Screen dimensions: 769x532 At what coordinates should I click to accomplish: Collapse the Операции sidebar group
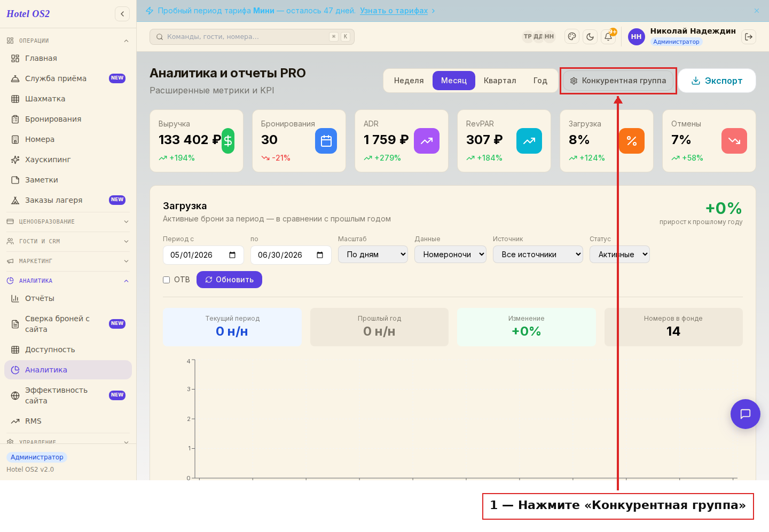point(68,41)
